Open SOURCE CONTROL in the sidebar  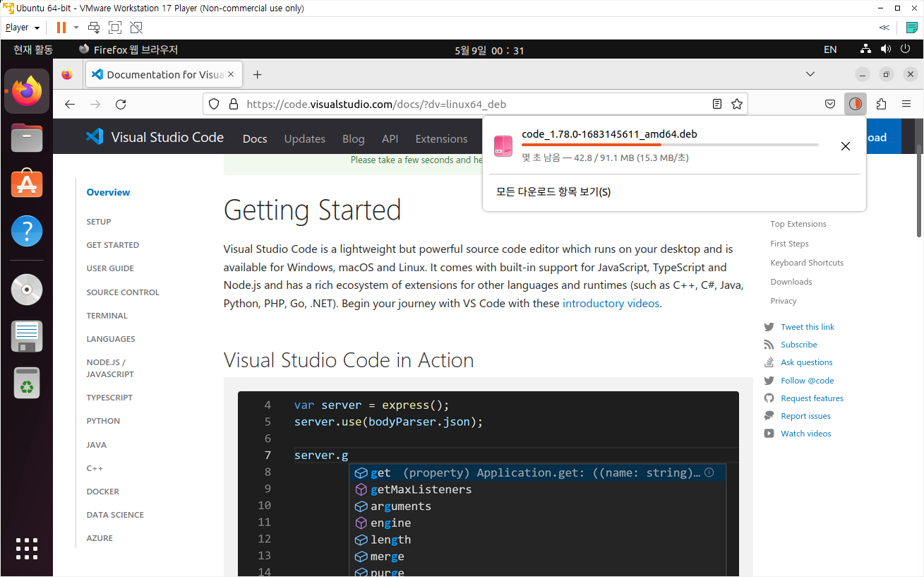click(123, 292)
